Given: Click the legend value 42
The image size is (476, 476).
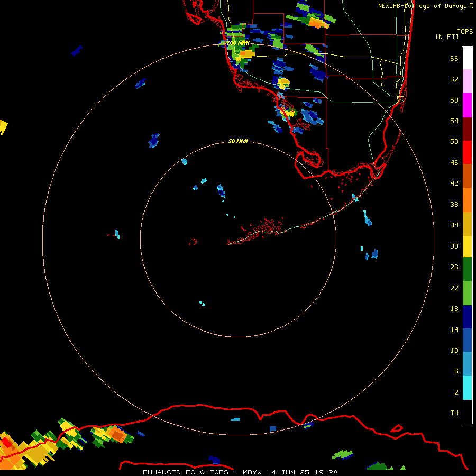Looking at the screenshot, I should (454, 184).
